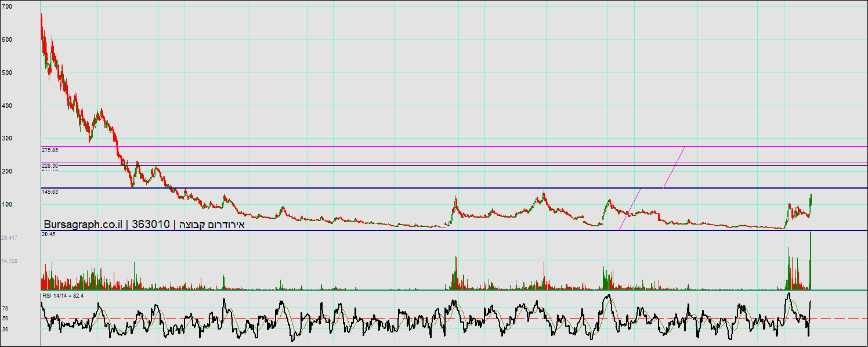The image size is (868, 347).
Task: Click the 29,417 volume axis label
Action: pyautogui.click(x=9, y=238)
